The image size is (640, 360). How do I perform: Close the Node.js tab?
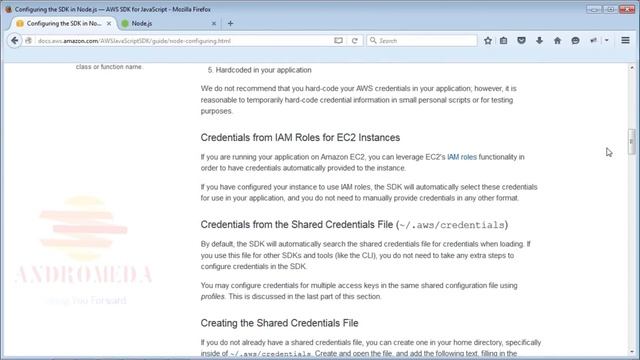point(213,24)
